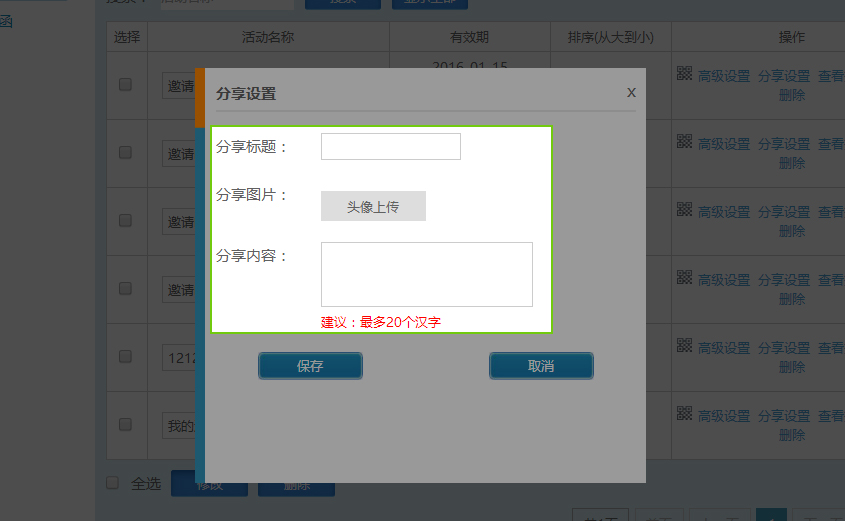Click the red hint 建议：最多20个汉字
Image resolution: width=845 pixels, height=521 pixels.
380,322
